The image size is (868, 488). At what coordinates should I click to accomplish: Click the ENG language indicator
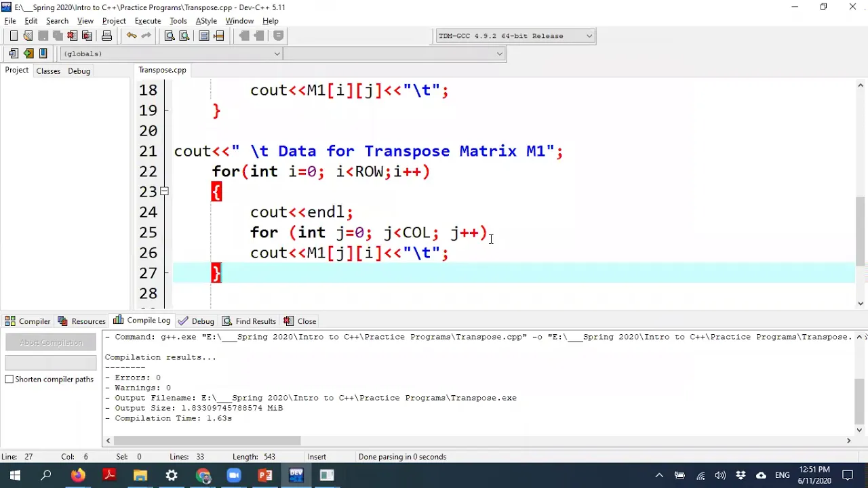coord(782,475)
